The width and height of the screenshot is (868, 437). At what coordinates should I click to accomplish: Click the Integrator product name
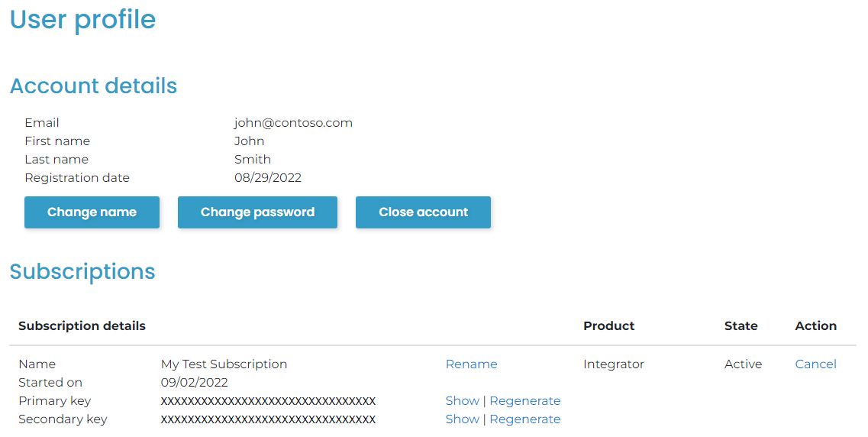coord(613,364)
